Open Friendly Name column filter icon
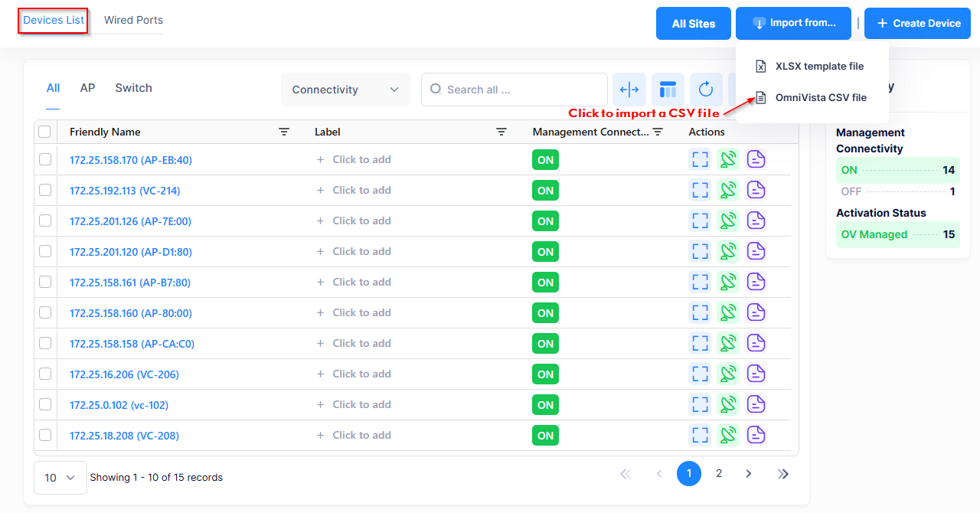 [283, 132]
